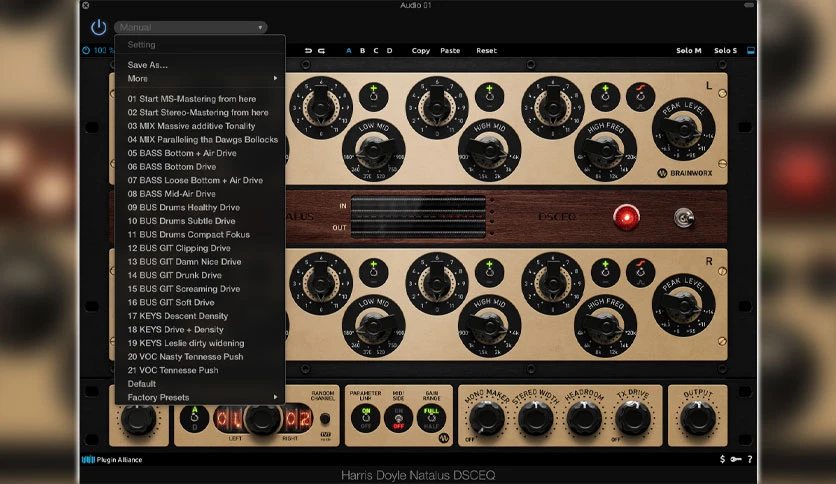Select preset 14 BUS GIT Drunk Drive

200,275
